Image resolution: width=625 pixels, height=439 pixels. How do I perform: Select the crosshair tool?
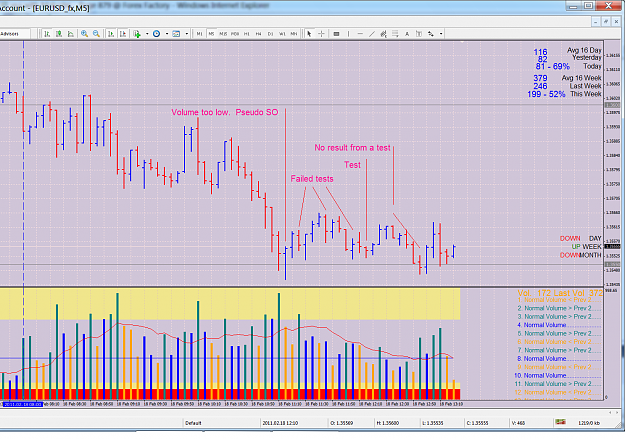[321, 34]
